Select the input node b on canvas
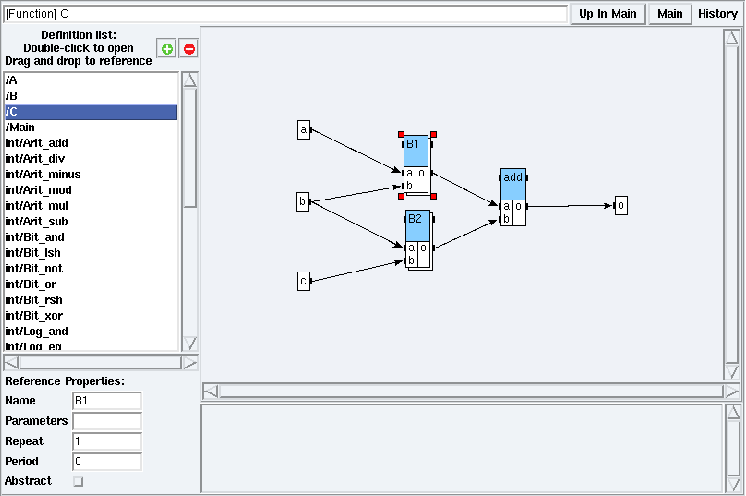This screenshot has height=496, width=746. (303, 202)
